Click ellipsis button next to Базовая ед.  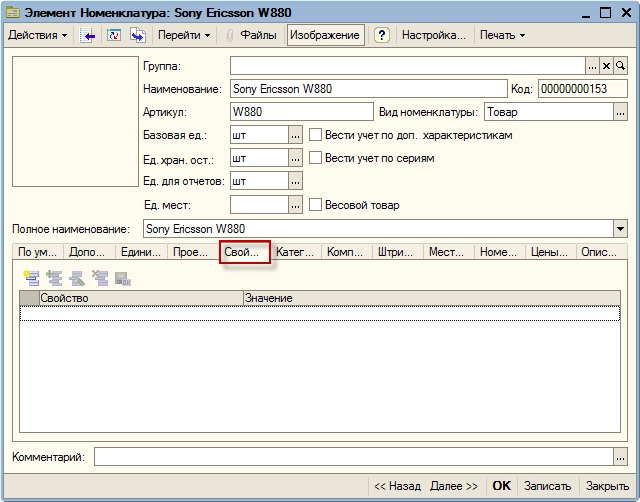click(x=295, y=135)
